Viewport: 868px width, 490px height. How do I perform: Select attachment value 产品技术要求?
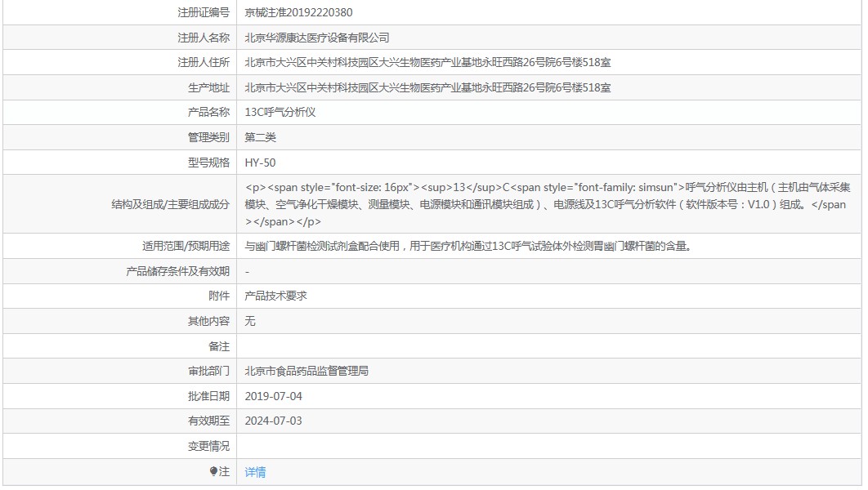275,296
